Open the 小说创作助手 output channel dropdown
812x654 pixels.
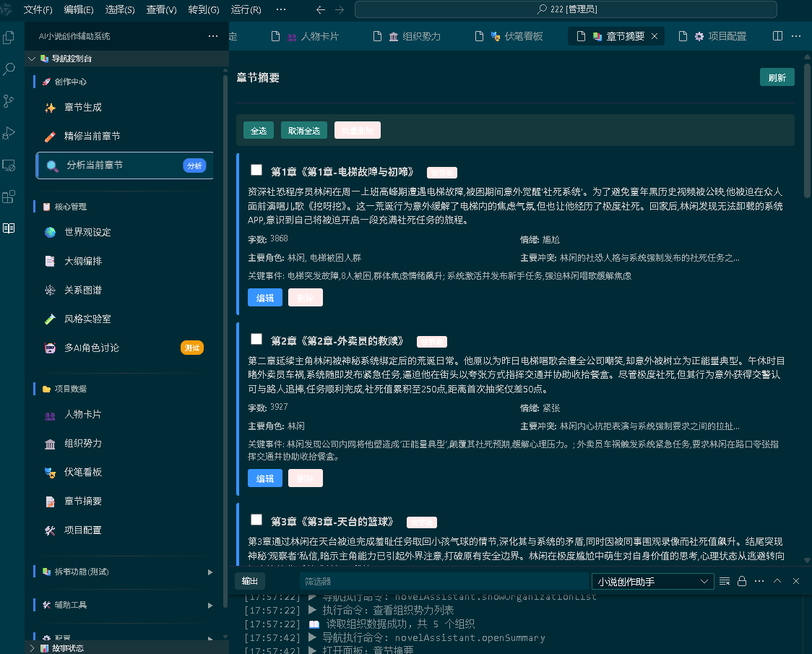pyautogui.click(x=652, y=581)
